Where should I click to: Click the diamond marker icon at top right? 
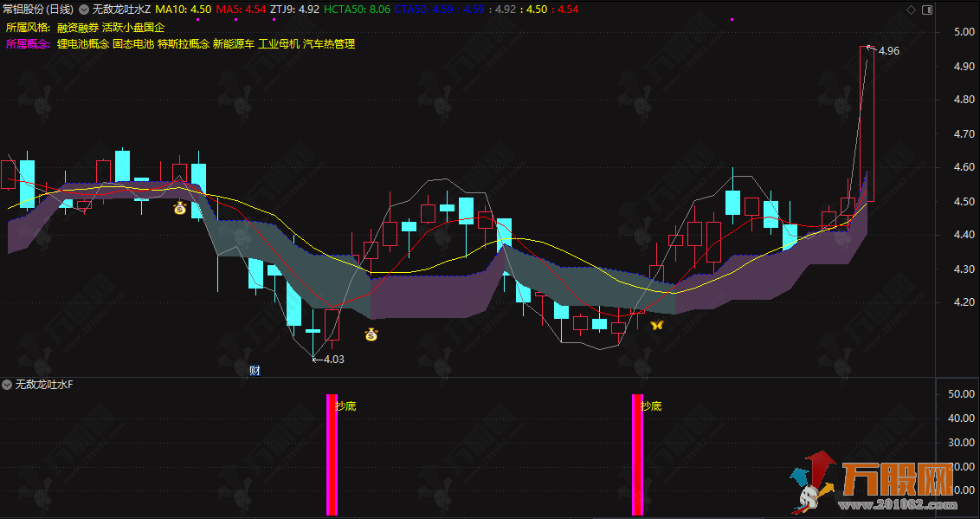[x=911, y=10]
